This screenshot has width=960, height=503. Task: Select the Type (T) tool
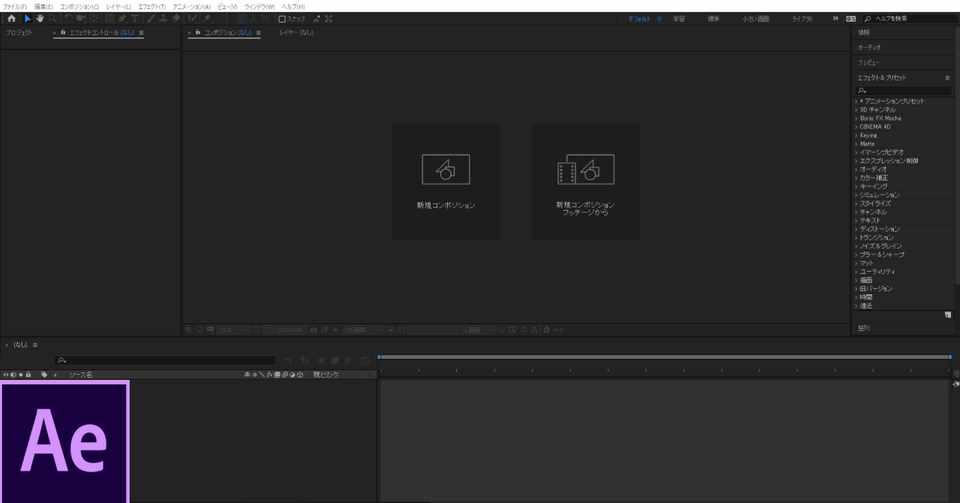tap(135, 19)
